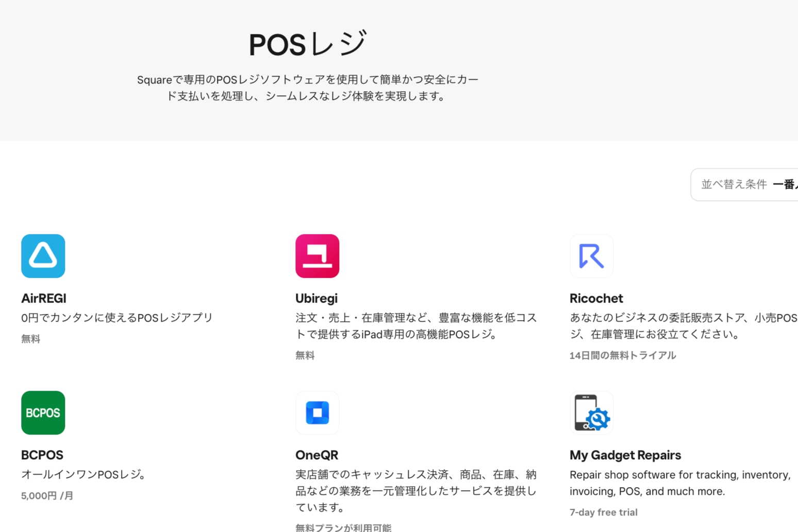Open the 並べ替え条件 sort dropdown

point(744,185)
